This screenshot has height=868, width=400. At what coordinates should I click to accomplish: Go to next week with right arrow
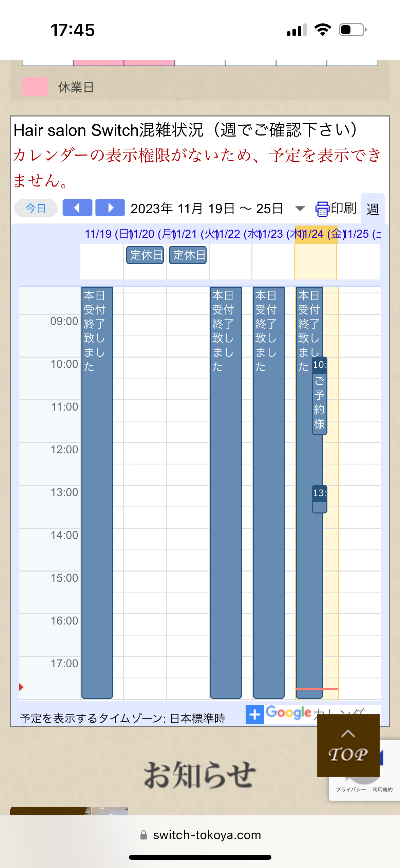110,208
